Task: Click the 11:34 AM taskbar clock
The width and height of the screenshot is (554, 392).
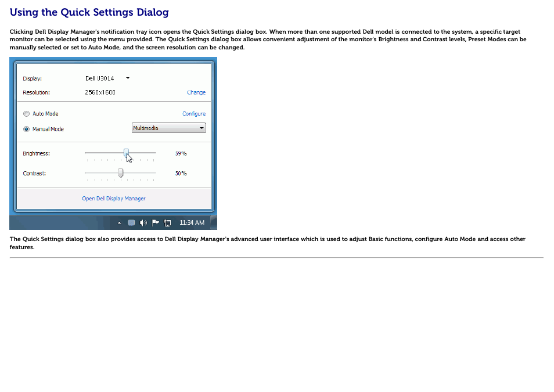Action: pos(192,222)
